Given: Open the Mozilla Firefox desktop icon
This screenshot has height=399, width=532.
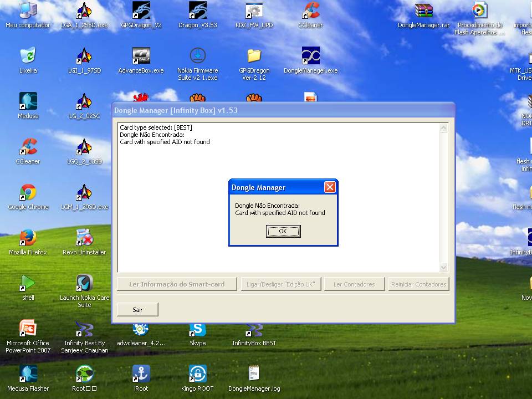Looking at the screenshot, I should point(28,239).
